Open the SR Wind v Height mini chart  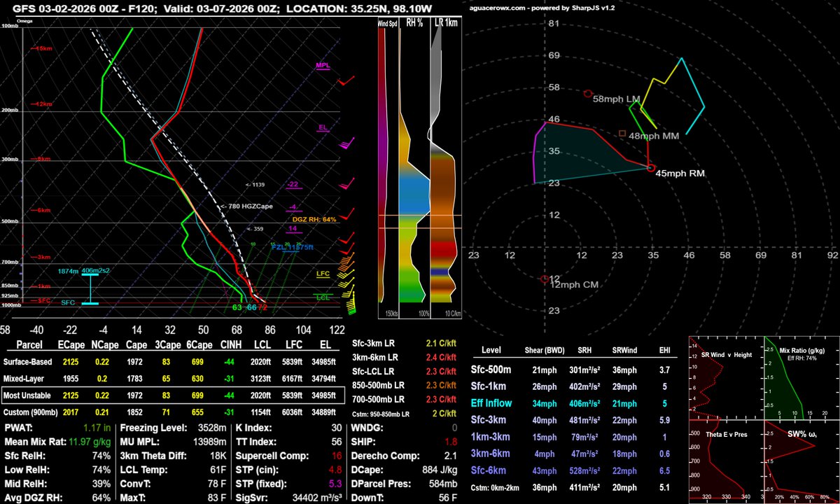[x=725, y=377]
